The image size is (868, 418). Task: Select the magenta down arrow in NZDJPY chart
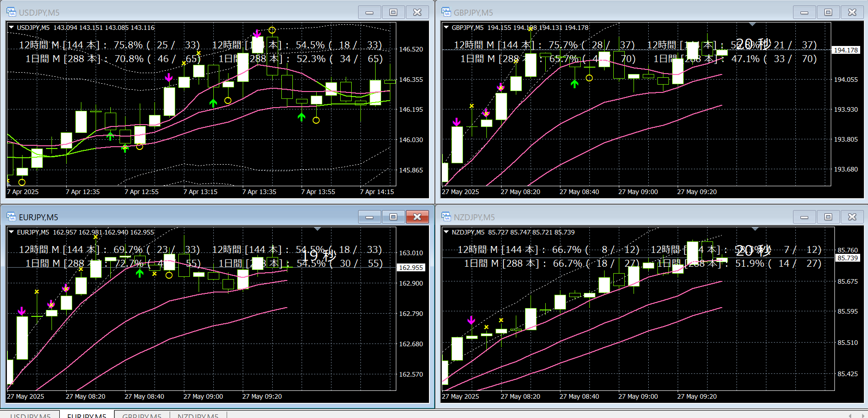click(471, 320)
